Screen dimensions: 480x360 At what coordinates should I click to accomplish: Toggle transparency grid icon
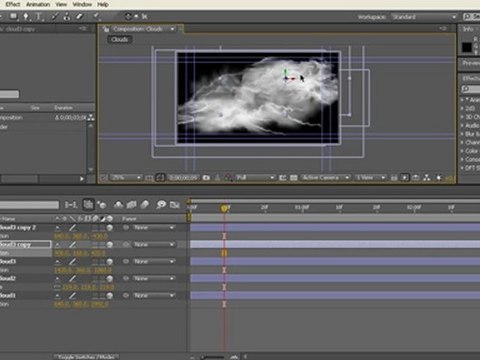point(294,178)
